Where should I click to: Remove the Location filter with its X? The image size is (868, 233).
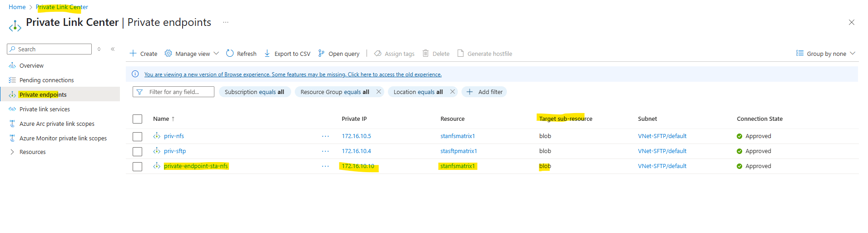coord(452,92)
